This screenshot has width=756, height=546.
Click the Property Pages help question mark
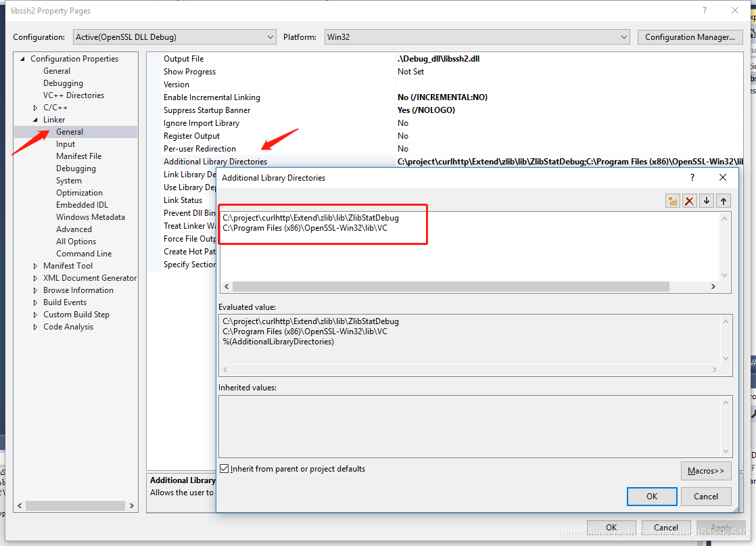(x=704, y=10)
